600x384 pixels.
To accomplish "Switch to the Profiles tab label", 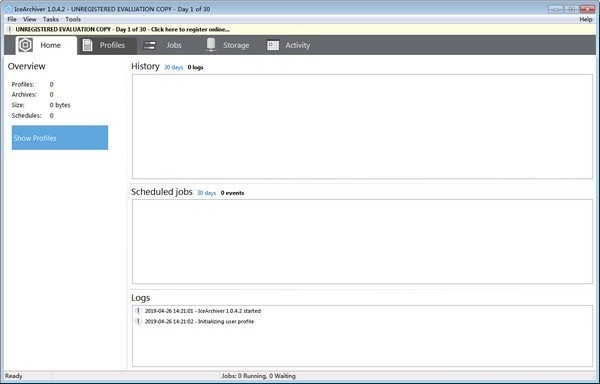I will tap(112, 45).
